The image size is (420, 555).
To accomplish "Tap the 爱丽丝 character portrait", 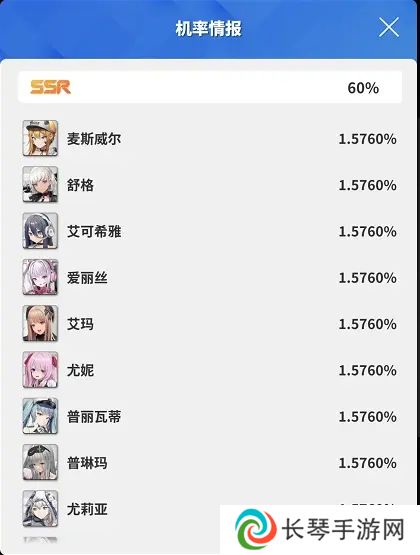I will point(40,278).
